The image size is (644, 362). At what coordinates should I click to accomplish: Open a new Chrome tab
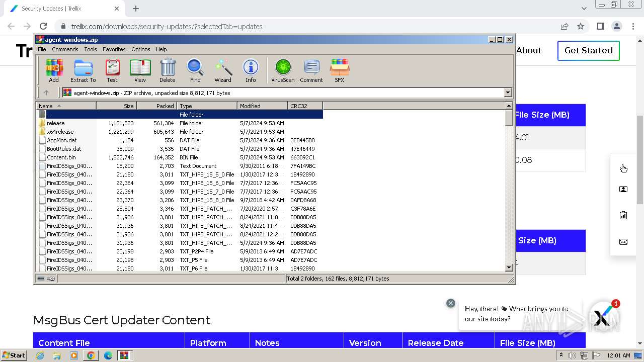point(136,9)
